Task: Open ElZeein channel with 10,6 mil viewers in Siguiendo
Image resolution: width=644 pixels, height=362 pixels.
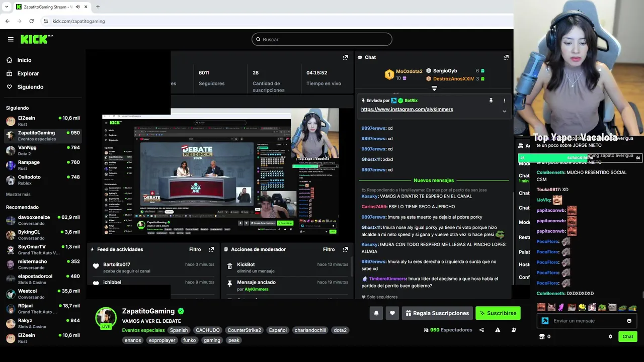Action: (x=43, y=121)
